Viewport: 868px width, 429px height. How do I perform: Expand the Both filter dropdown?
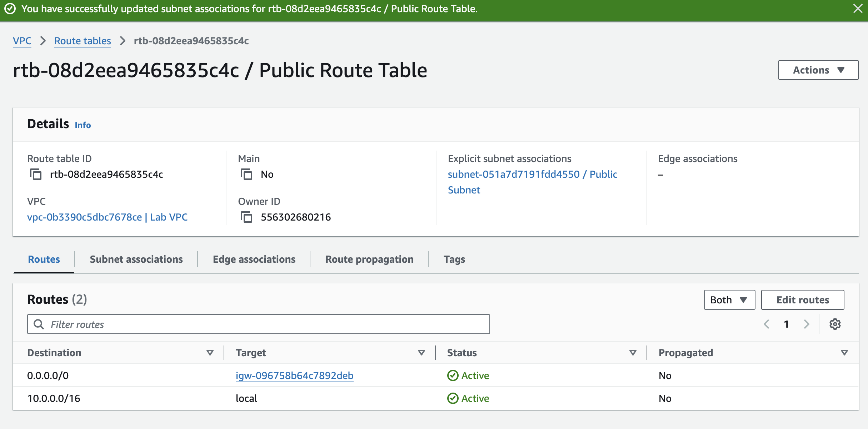click(729, 300)
